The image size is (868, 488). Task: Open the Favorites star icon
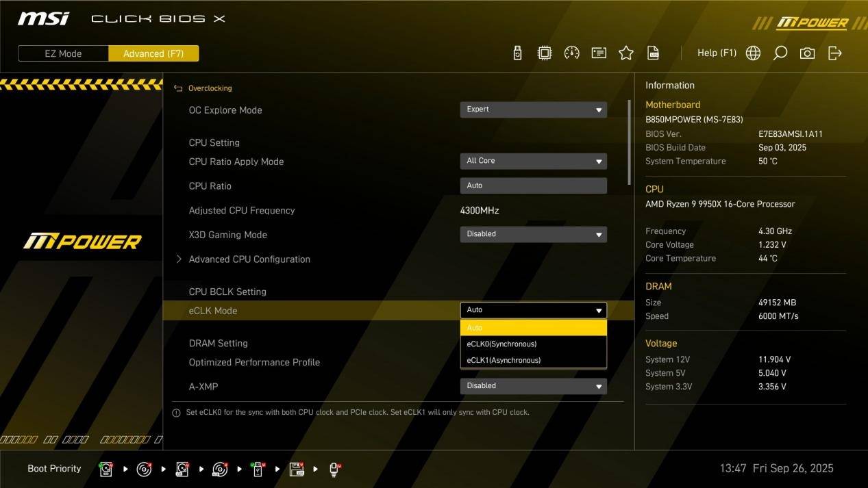pyautogui.click(x=625, y=53)
